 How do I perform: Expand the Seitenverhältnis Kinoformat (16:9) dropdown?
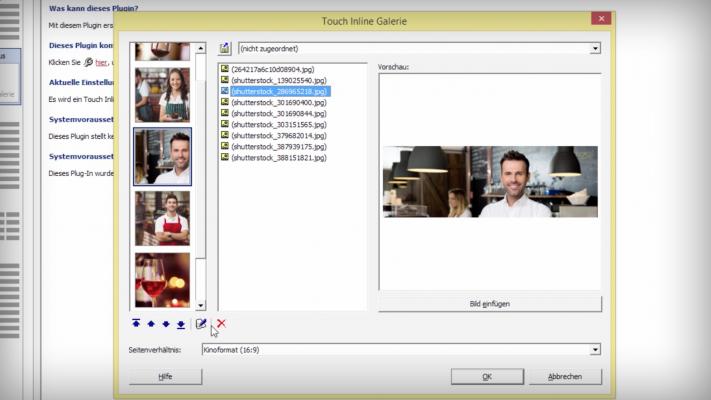(595, 349)
